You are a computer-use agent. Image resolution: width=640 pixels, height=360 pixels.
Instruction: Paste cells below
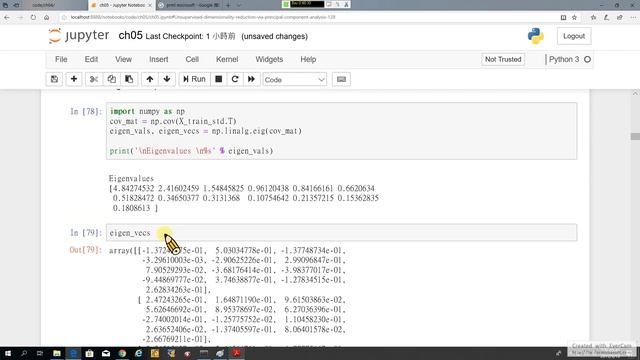click(x=129, y=79)
